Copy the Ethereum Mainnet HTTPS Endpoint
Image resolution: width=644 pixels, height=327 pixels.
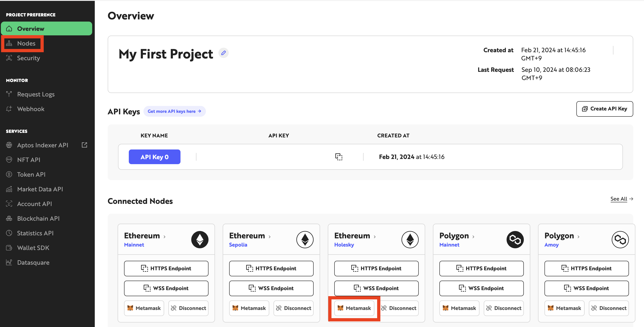[x=166, y=268]
